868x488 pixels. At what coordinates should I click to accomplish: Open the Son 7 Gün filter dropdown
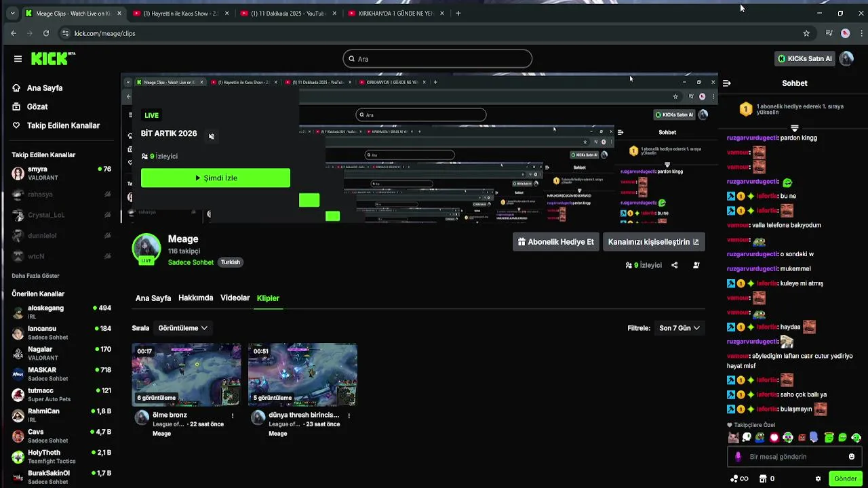(x=679, y=328)
